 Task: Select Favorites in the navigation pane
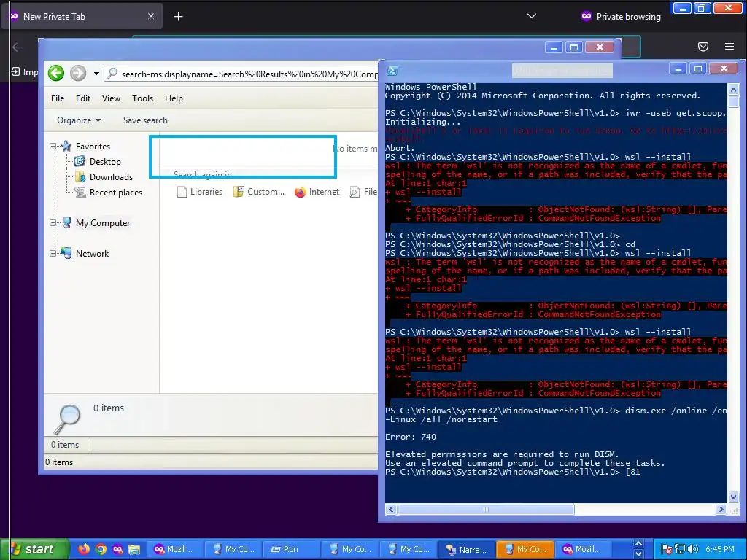click(x=93, y=146)
